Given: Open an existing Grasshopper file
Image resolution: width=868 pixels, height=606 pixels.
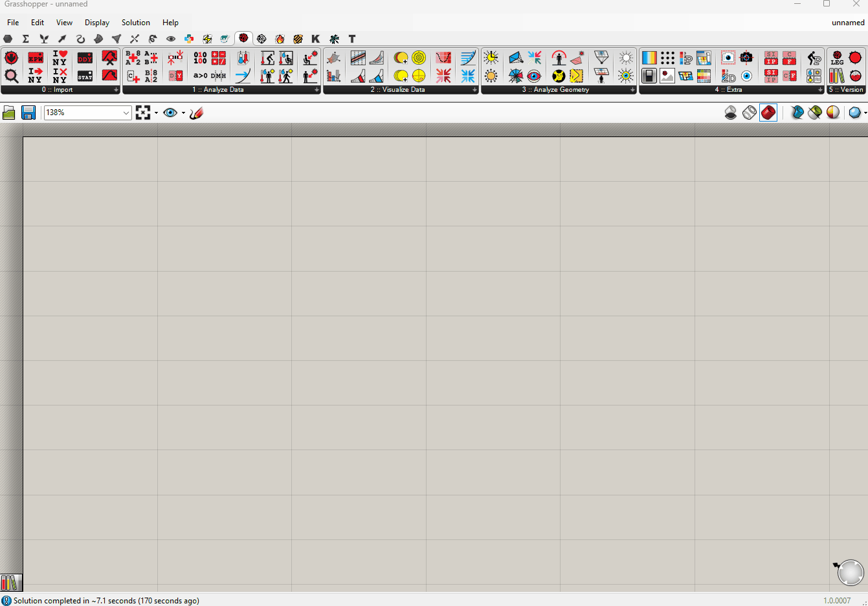Looking at the screenshot, I should (x=9, y=113).
